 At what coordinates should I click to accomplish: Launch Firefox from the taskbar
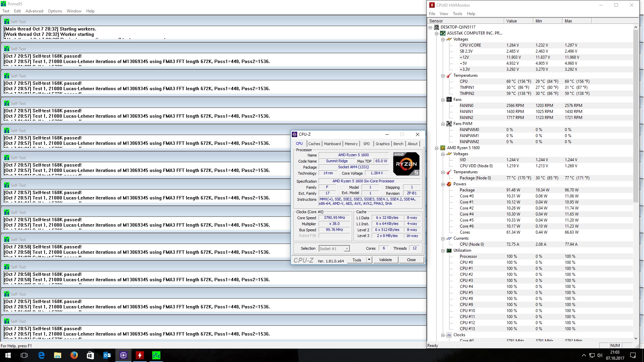(x=74, y=355)
